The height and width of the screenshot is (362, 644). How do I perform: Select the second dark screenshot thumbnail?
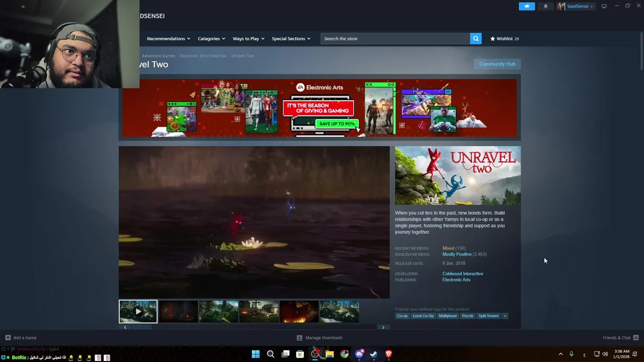(179, 312)
